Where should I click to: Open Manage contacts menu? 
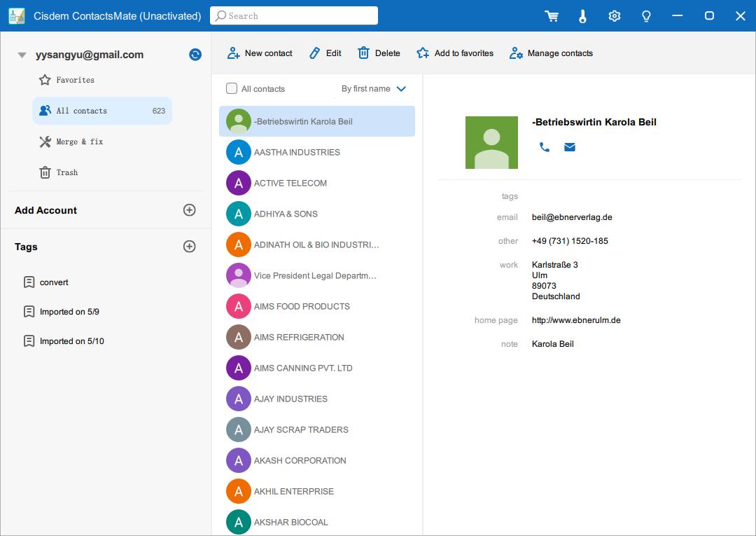tap(551, 53)
